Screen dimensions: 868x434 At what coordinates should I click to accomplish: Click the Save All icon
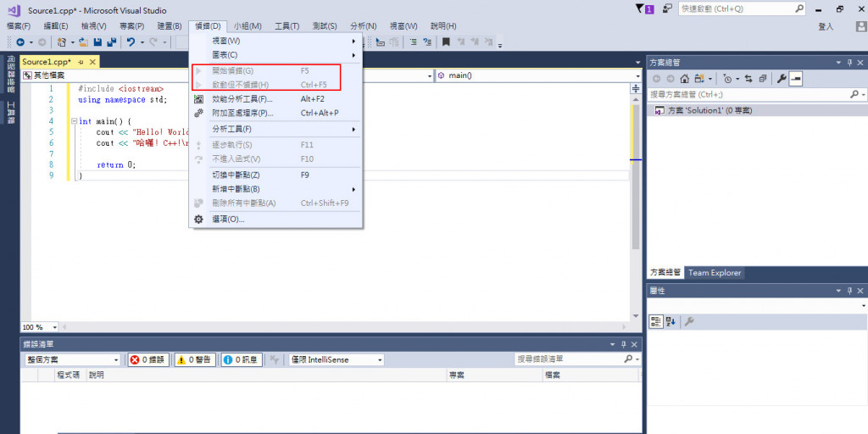coord(111,42)
